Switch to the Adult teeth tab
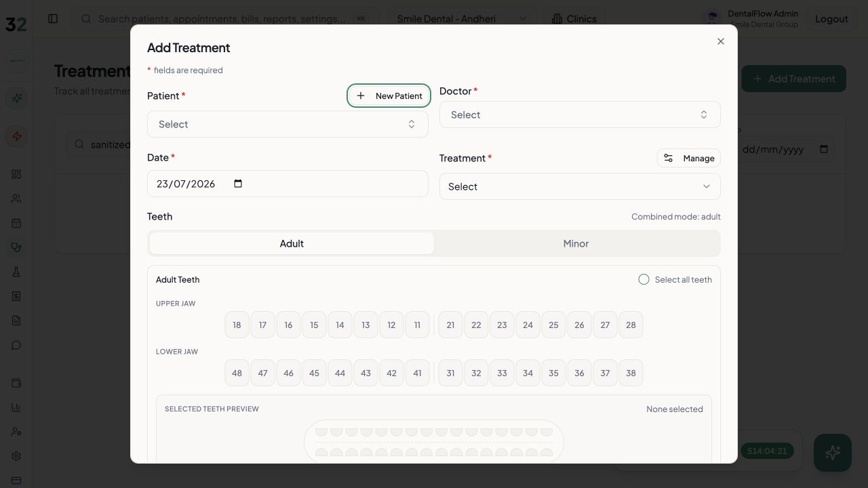 [x=292, y=243]
